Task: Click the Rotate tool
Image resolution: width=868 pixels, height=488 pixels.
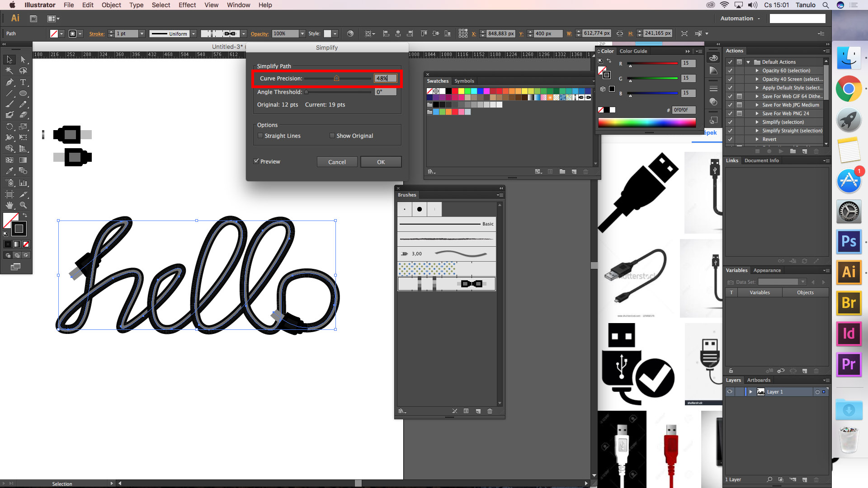Action: [9, 127]
